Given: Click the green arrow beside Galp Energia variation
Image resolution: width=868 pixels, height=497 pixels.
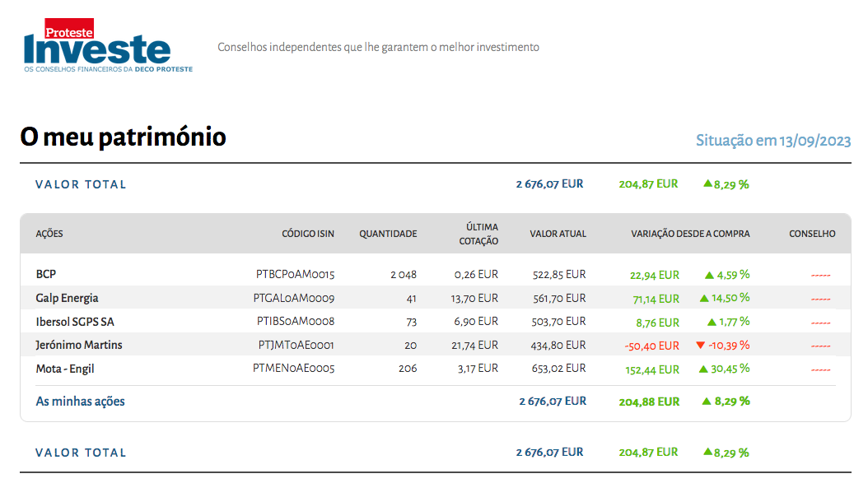Looking at the screenshot, I should (x=704, y=298).
